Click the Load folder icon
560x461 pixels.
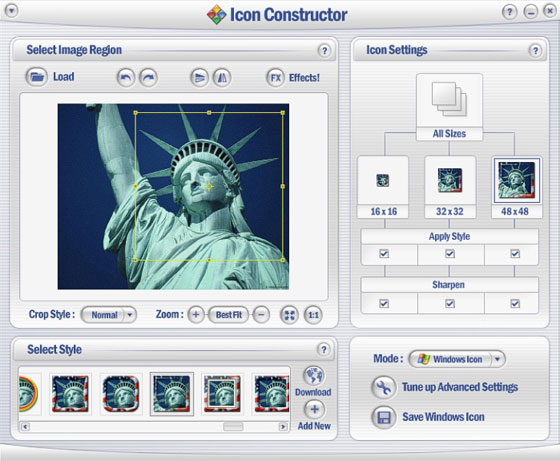pyautogui.click(x=36, y=77)
